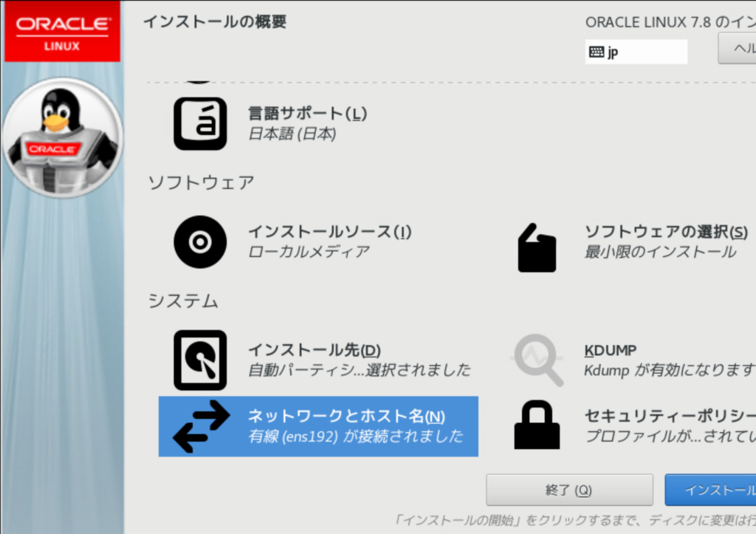This screenshot has width=756, height=534.
Task: Open 言語サポート(L) settings
Action: point(308,114)
